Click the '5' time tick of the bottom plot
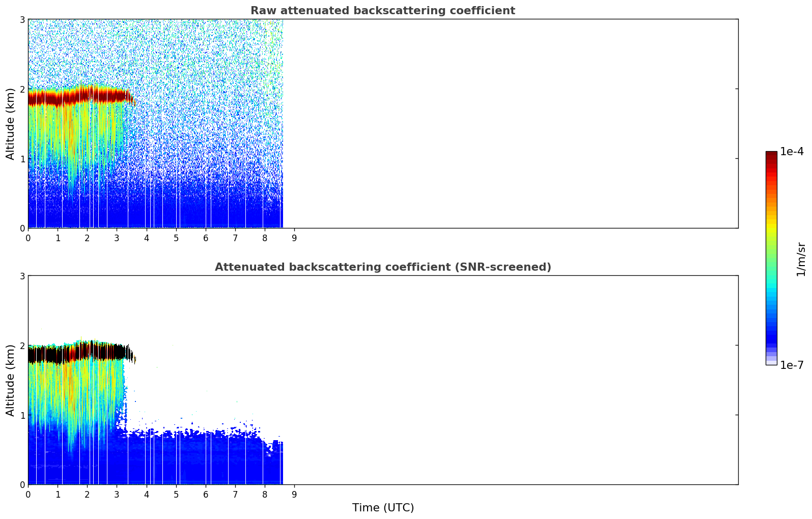The image size is (812, 519). (x=176, y=495)
